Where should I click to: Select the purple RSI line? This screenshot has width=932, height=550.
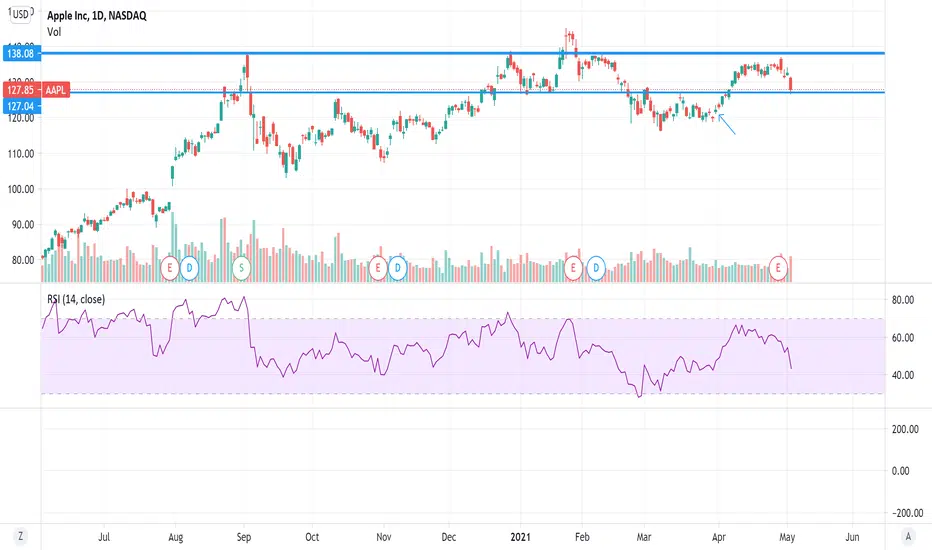[x=416, y=348]
